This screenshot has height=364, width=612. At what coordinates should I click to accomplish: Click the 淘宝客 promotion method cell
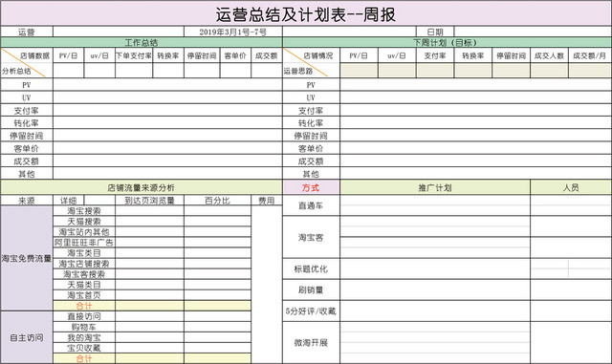point(311,237)
